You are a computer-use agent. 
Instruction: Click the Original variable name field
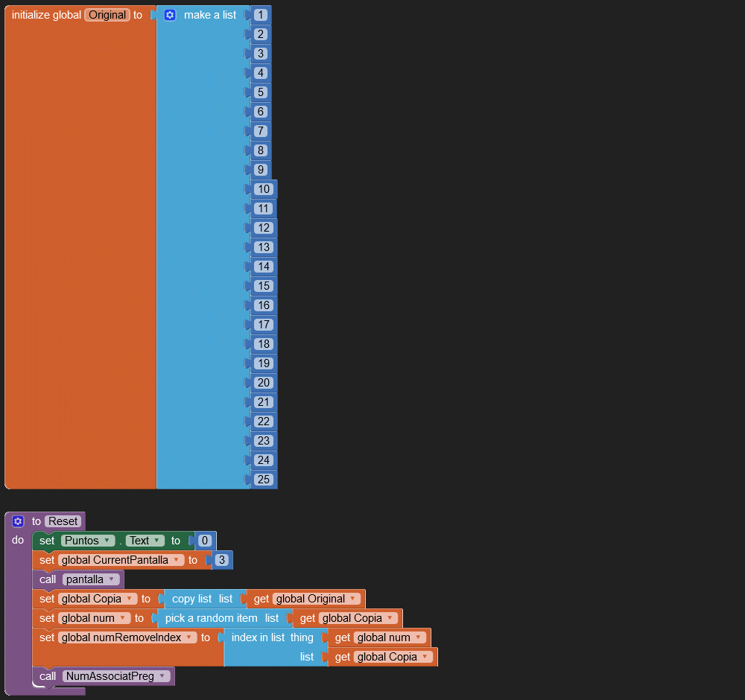107,15
